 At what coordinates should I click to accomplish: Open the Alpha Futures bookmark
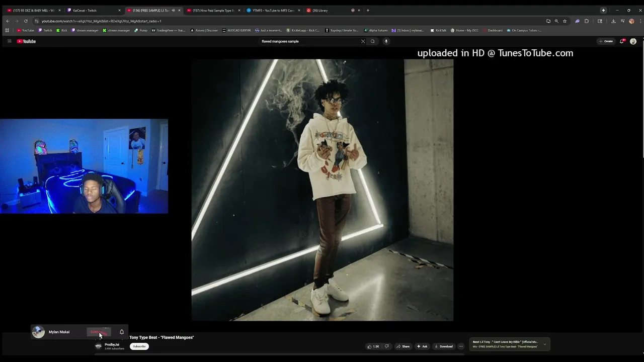click(x=376, y=30)
